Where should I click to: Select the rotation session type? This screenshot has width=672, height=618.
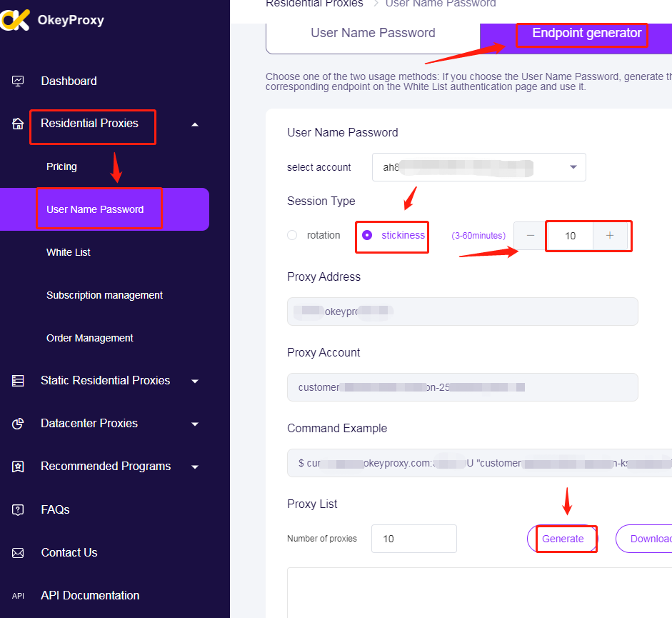click(292, 235)
